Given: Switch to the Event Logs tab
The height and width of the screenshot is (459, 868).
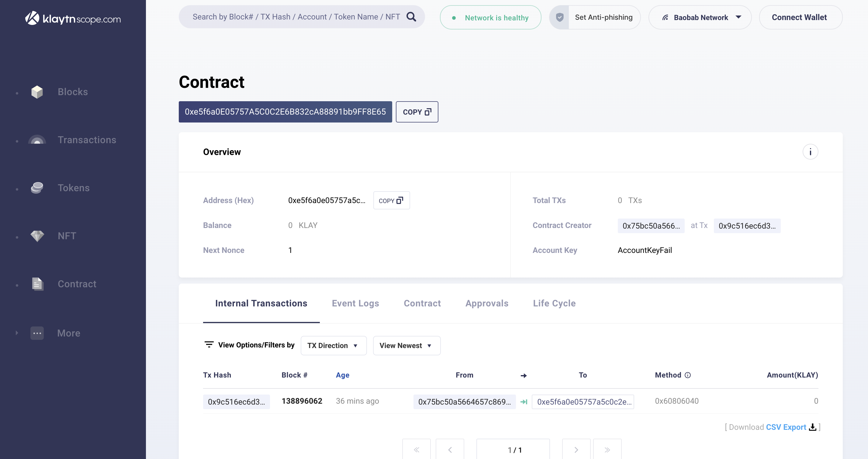Looking at the screenshot, I should click(x=355, y=303).
